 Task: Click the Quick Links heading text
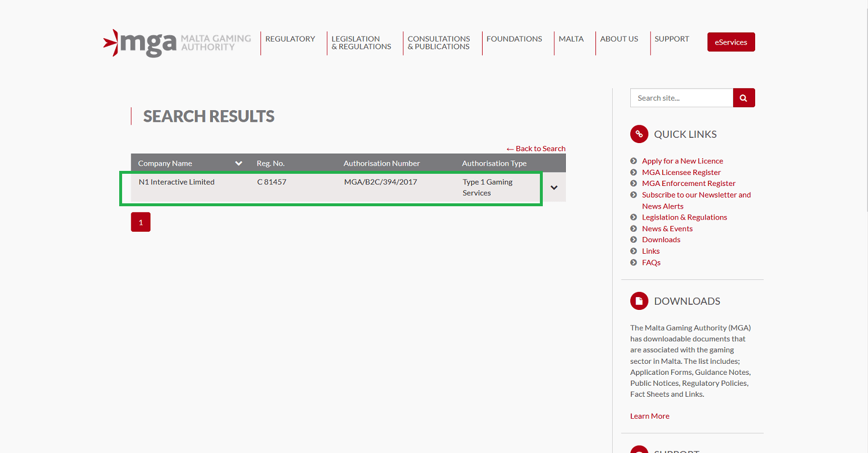(x=685, y=134)
